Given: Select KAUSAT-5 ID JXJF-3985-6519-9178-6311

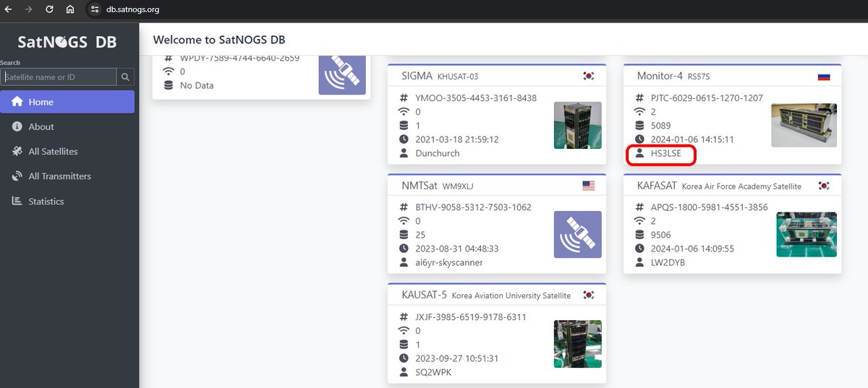Looking at the screenshot, I should click(471, 317).
